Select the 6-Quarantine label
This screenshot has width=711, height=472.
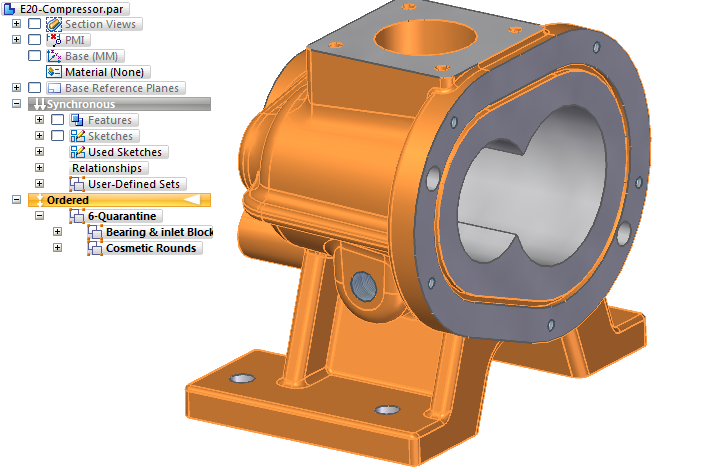122,216
